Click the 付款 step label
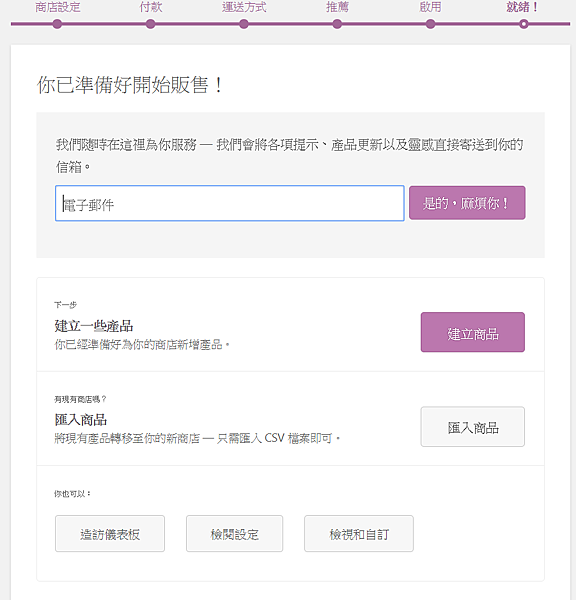 (x=150, y=7)
